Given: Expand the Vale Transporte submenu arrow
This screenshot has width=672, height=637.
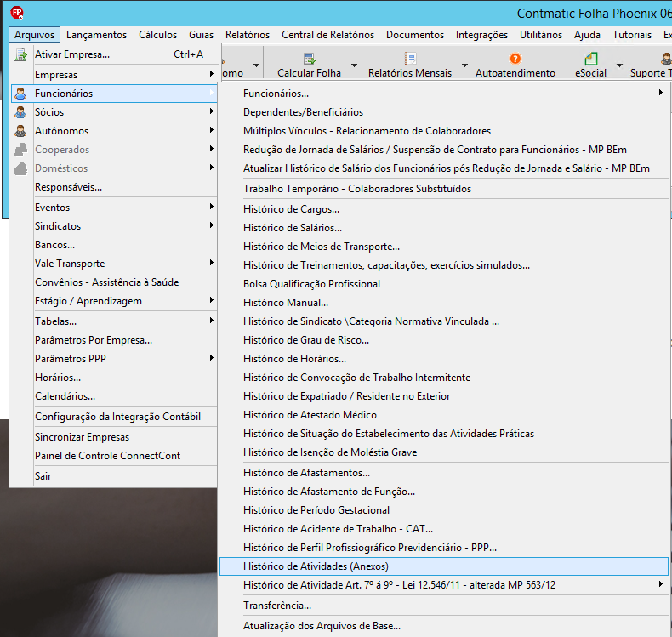Looking at the screenshot, I should click(211, 263).
